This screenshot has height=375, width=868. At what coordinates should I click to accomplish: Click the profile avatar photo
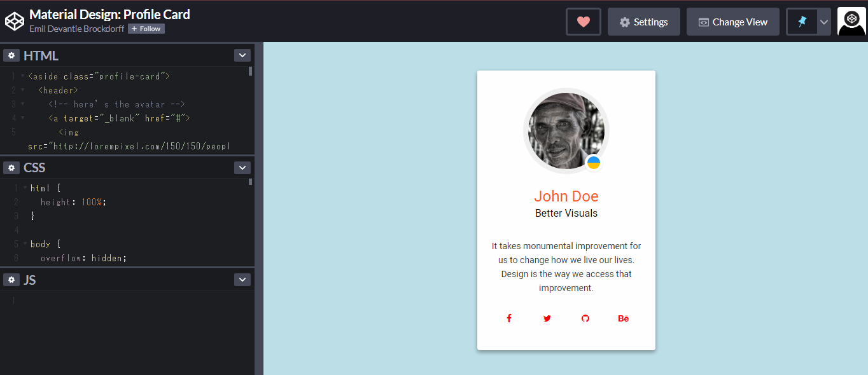tap(566, 130)
